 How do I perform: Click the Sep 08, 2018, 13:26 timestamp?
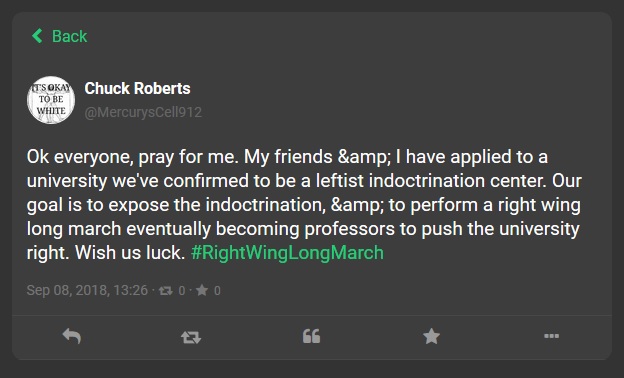(87, 290)
